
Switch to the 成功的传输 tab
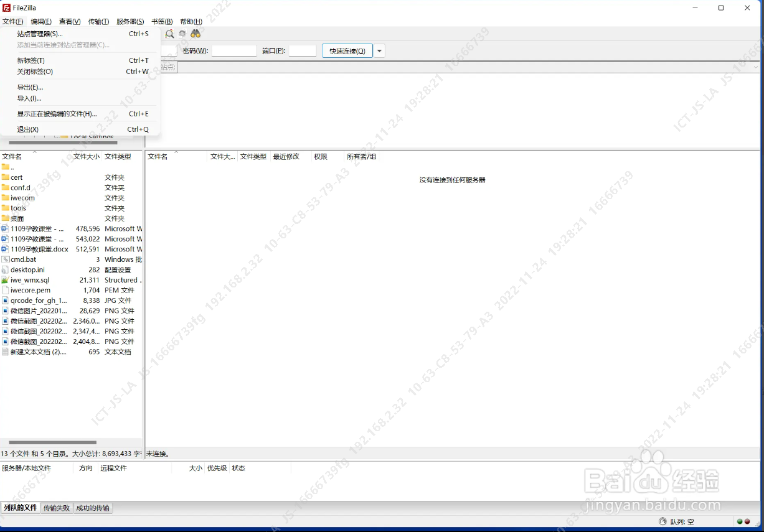pos(93,508)
